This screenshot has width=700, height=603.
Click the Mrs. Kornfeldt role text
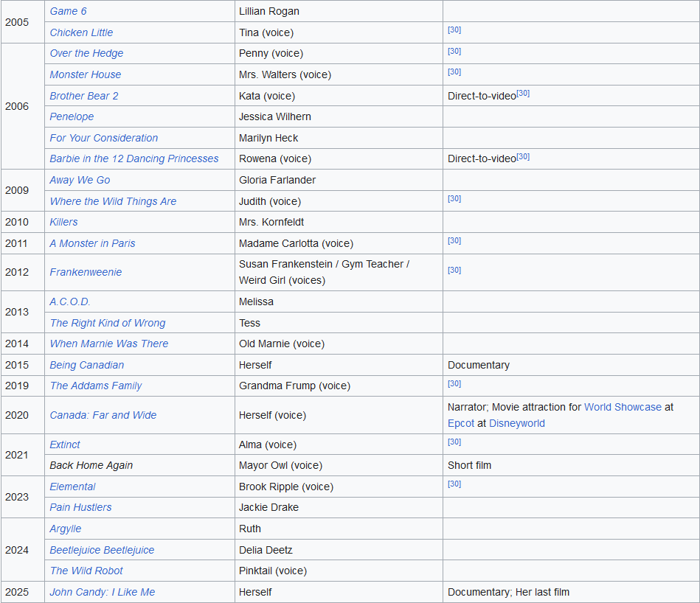pos(271,222)
